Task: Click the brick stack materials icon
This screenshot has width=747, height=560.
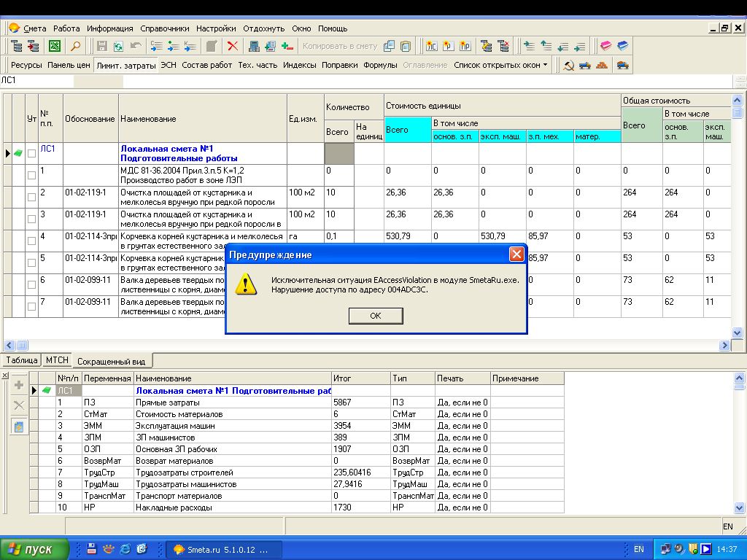Action: point(602,65)
